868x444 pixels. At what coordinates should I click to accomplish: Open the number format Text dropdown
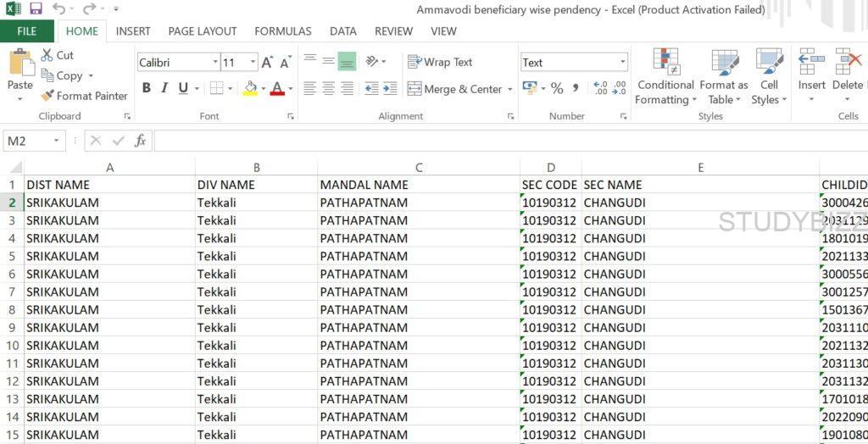[x=623, y=63]
